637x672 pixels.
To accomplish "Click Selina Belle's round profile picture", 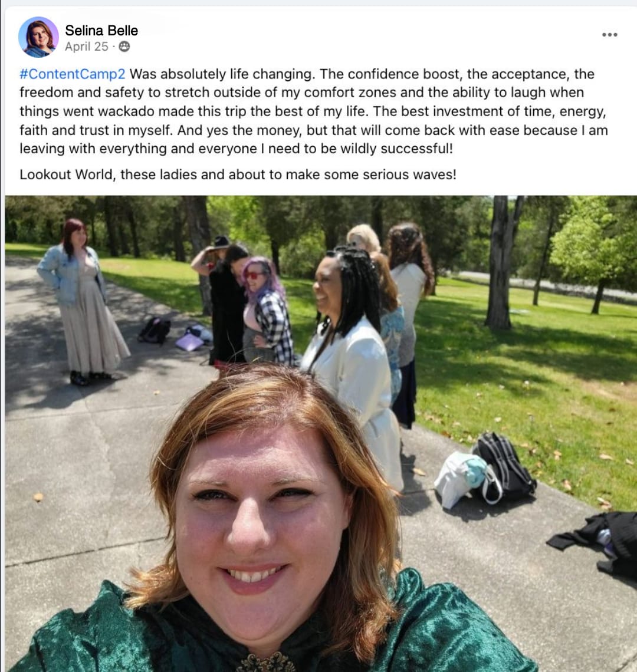I will click(38, 37).
